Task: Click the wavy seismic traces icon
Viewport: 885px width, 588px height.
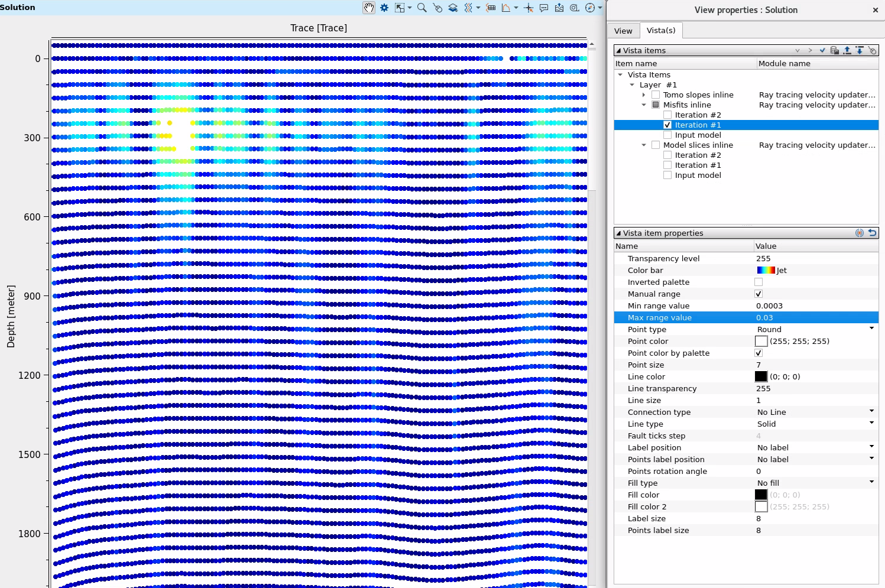Action: point(468,8)
